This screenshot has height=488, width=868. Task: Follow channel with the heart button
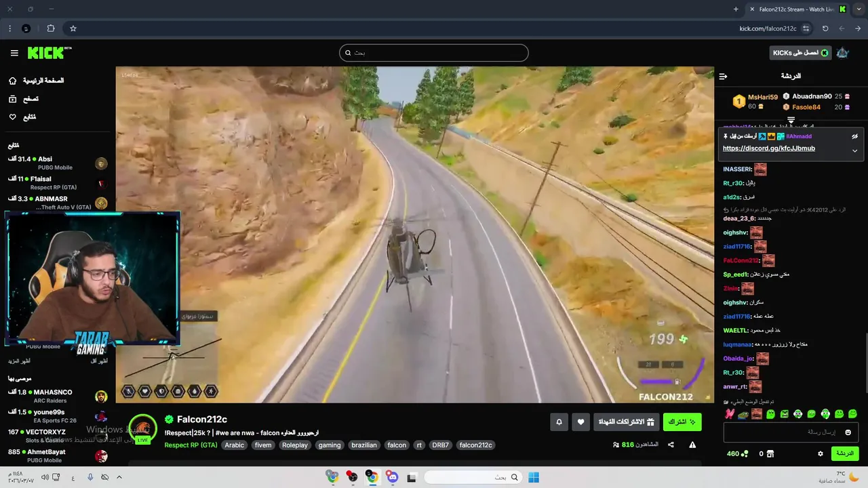(x=580, y=422)
